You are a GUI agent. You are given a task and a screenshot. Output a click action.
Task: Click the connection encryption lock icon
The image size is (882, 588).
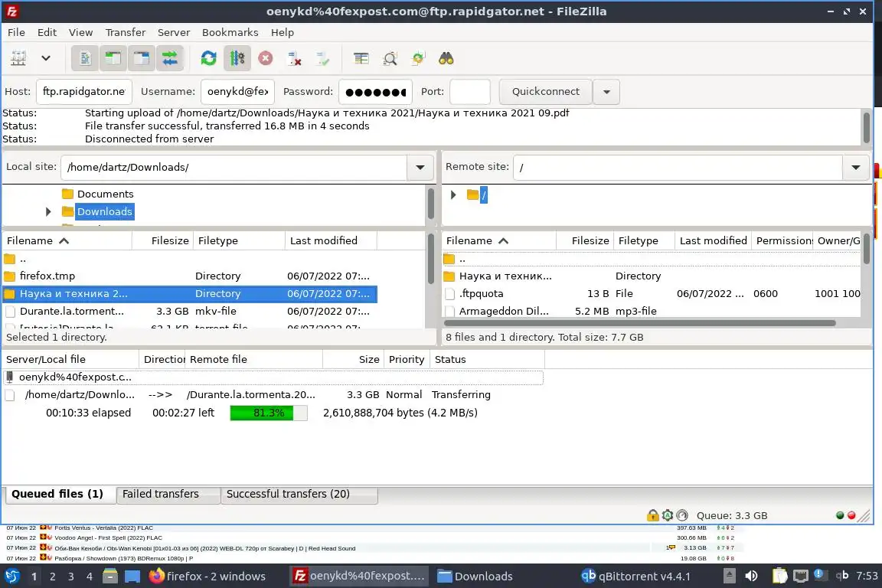click(652, 514)
